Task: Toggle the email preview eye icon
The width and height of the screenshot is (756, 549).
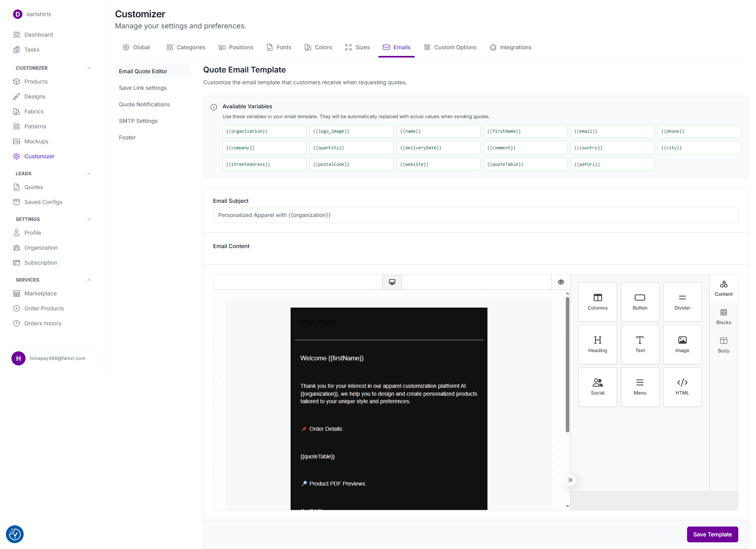Action: click(561, 282)
